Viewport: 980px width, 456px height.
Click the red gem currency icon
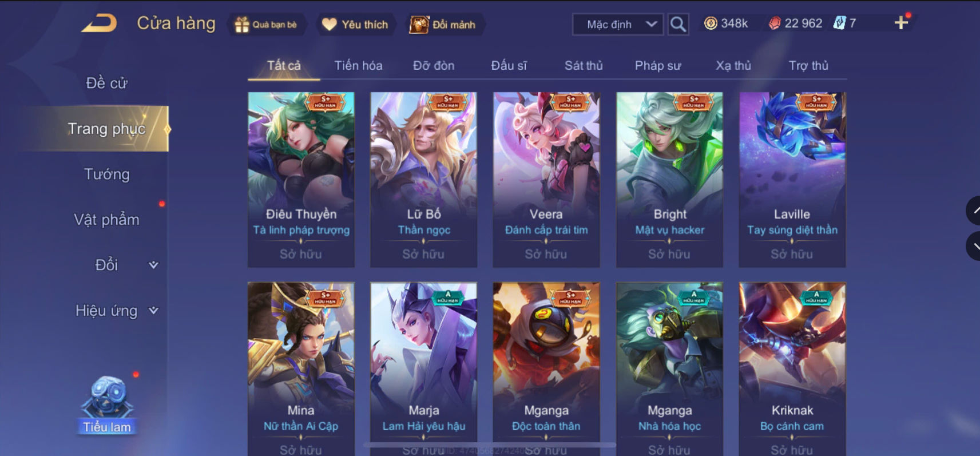[775, 23]
